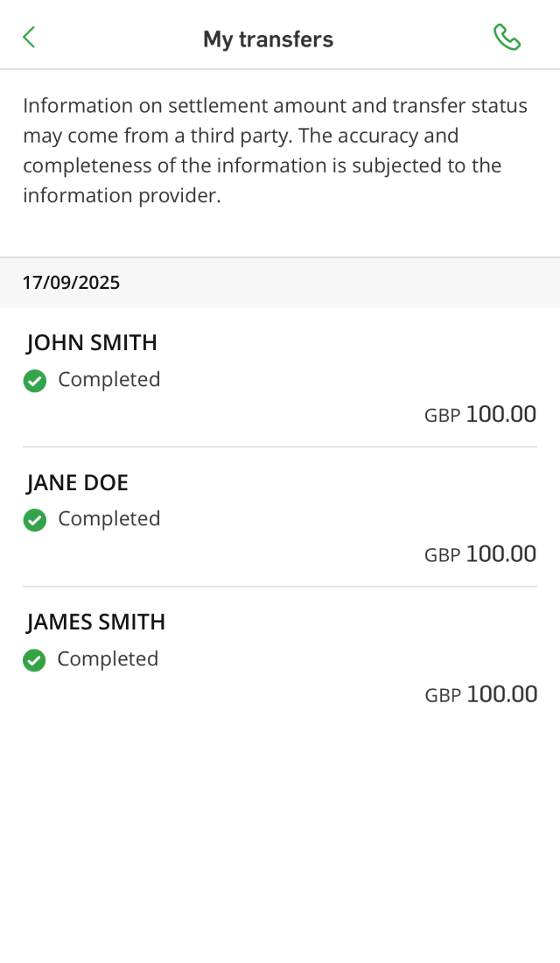Click John Smith's green completed checkmark icon

click(35, 381)
